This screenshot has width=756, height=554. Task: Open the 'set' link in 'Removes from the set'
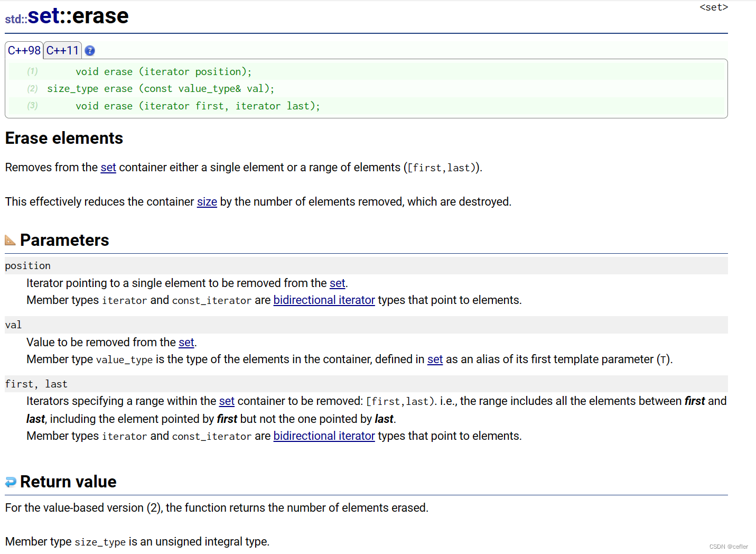click(108, 168)
